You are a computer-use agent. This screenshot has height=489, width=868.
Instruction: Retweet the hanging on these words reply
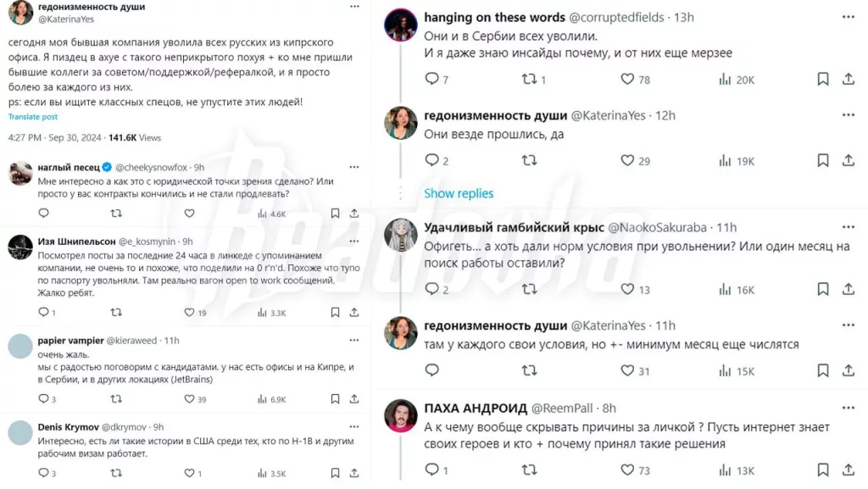(529, 80)
